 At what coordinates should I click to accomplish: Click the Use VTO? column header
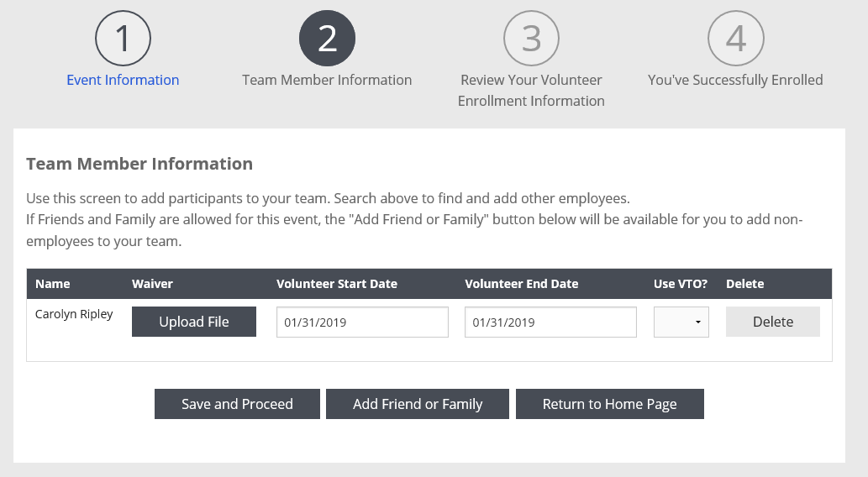[x=681, y=284]
